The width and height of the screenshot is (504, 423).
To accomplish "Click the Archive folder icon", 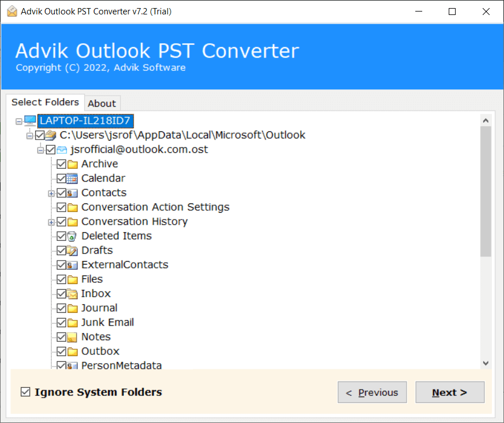I will click(x=73, y=164).
